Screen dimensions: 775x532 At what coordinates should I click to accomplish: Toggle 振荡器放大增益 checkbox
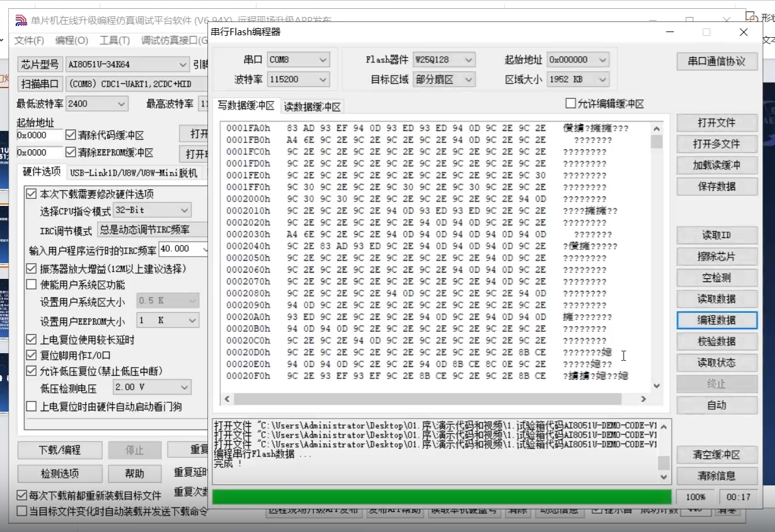pyautogui.click(x=32, y=269)
